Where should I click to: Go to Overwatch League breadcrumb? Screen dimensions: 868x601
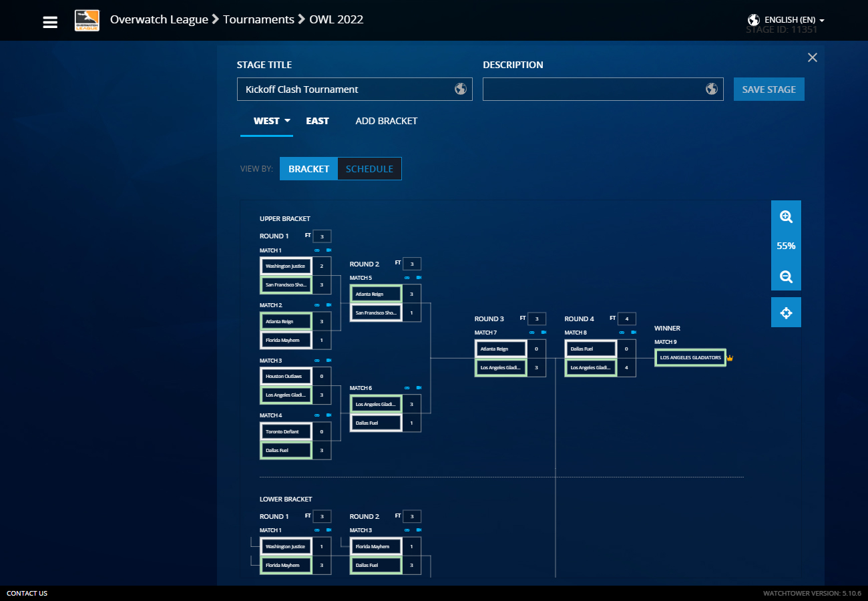(159, 19)
